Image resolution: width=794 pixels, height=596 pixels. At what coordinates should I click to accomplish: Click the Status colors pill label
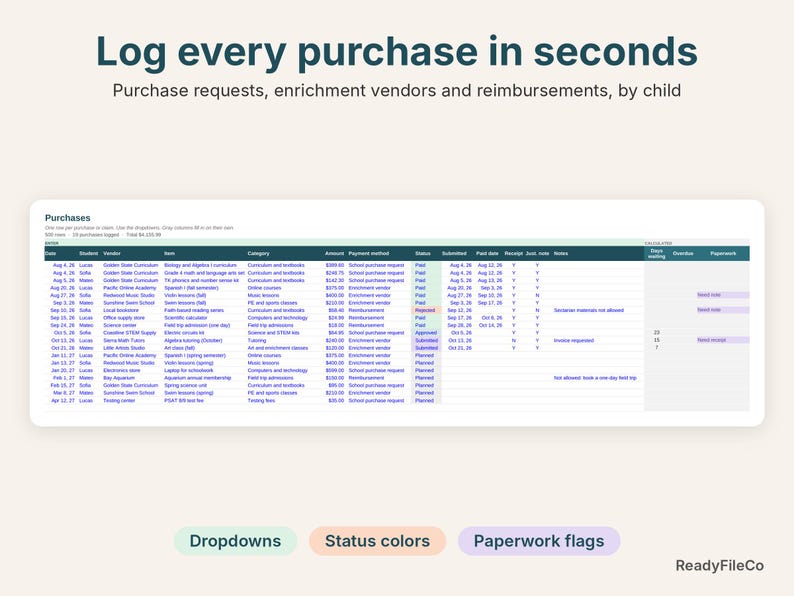pyautogui.click(x=377, y=541)
